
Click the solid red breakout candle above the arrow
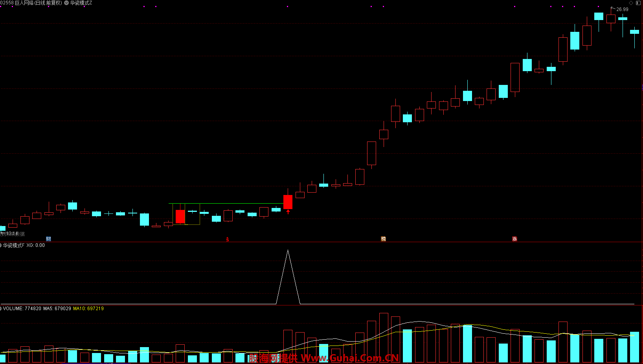(288, 202)
